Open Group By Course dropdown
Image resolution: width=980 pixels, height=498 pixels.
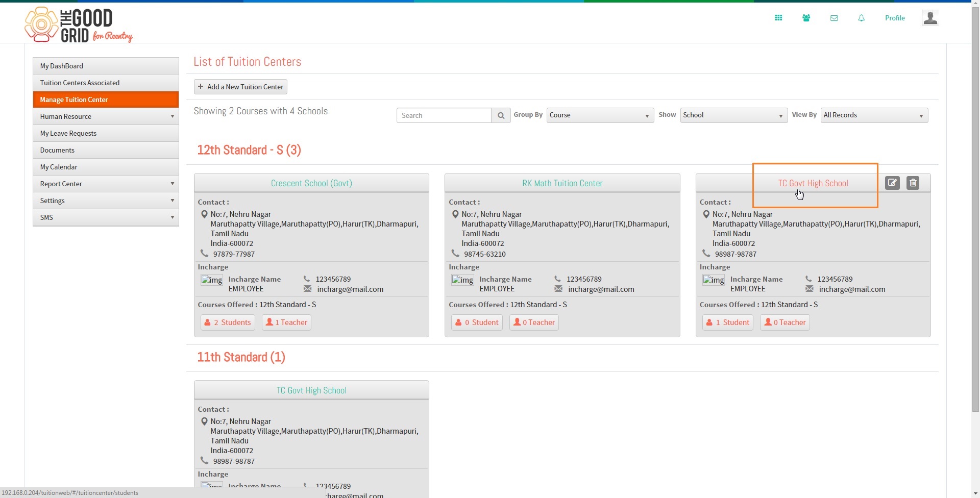click(600, 115)
